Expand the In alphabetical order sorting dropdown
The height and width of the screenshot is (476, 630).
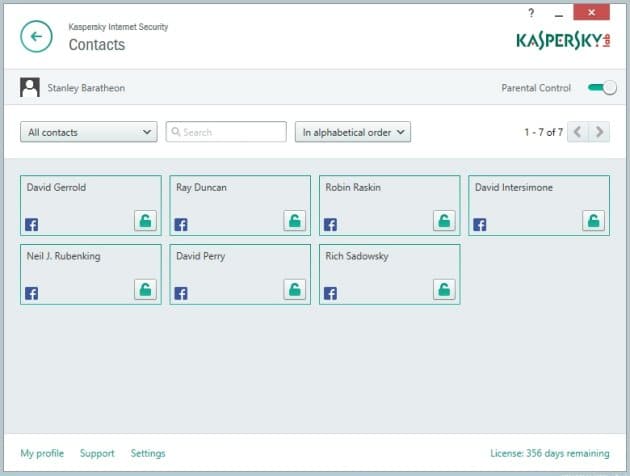tap(353, 132)
